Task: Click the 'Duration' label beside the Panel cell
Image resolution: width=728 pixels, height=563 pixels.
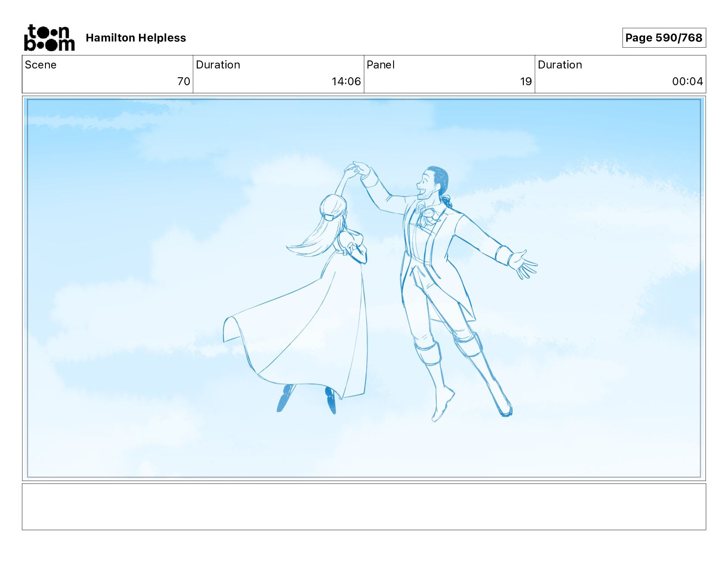Action: [560, 65]
